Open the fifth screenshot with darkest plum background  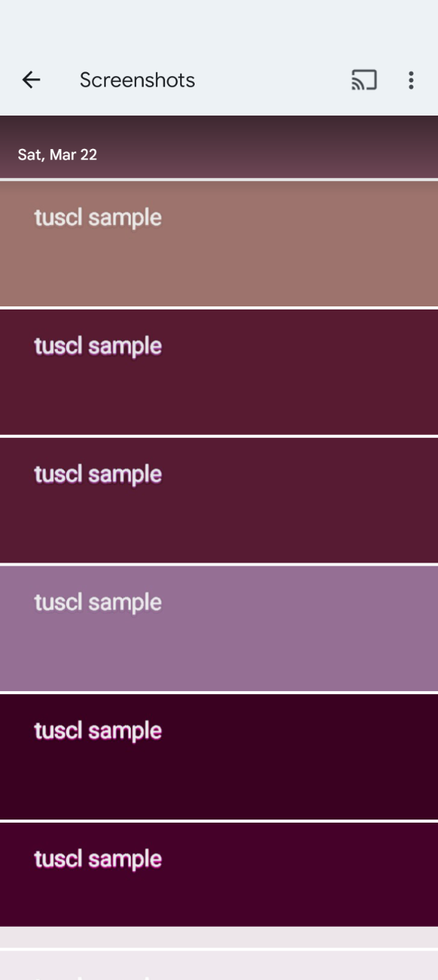point(219,756)
